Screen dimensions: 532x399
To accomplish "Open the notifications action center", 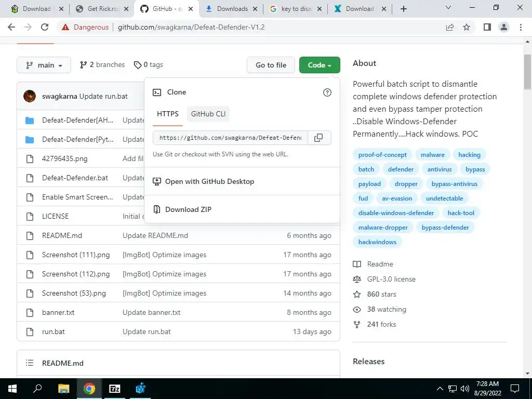I will click(515, 389).
